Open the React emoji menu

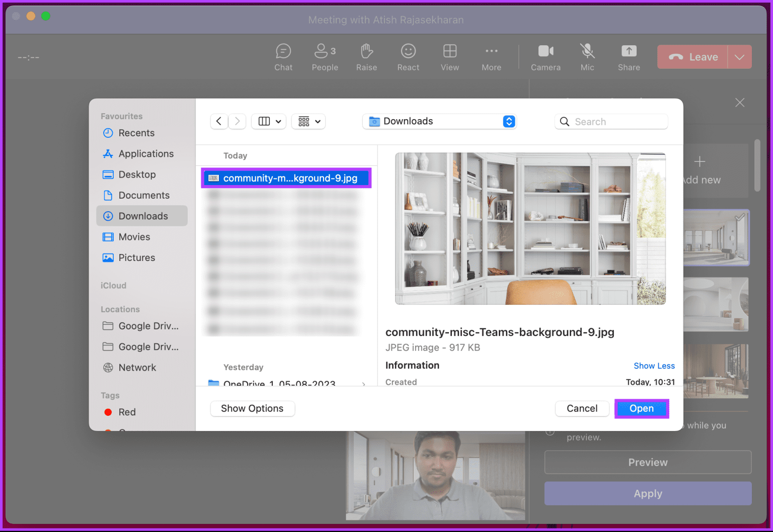[x=408, y=56]
